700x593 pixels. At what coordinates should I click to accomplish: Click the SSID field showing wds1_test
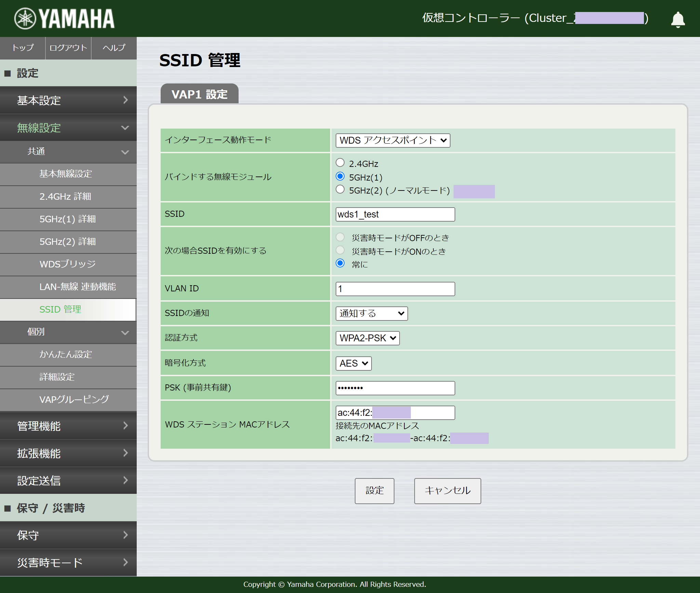[395, 214]
